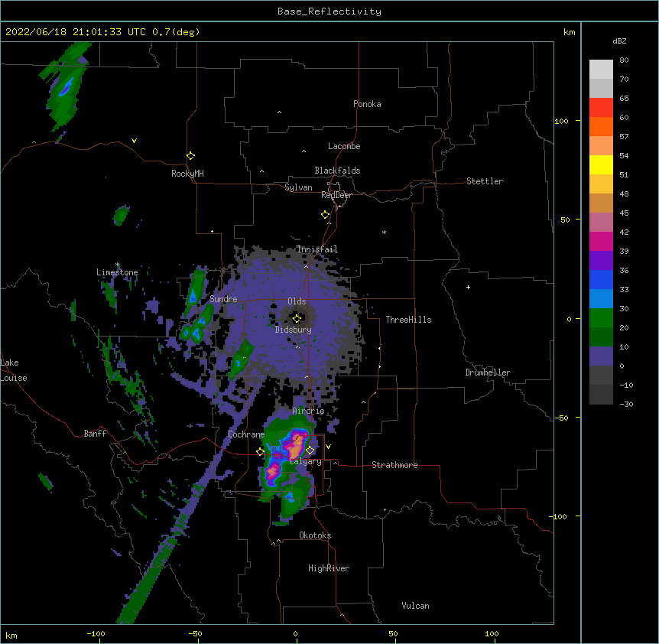Click the Banff label
The width and height of the screenshot is (659, 644).
(95, 434)
